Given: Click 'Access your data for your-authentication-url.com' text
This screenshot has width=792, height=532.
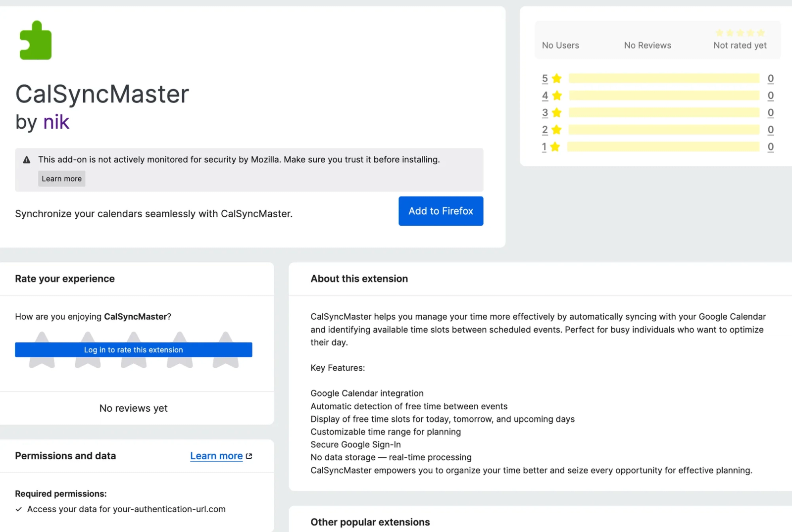Looking at the screenshot, I should pyautogui.click(x=126, y=509).
